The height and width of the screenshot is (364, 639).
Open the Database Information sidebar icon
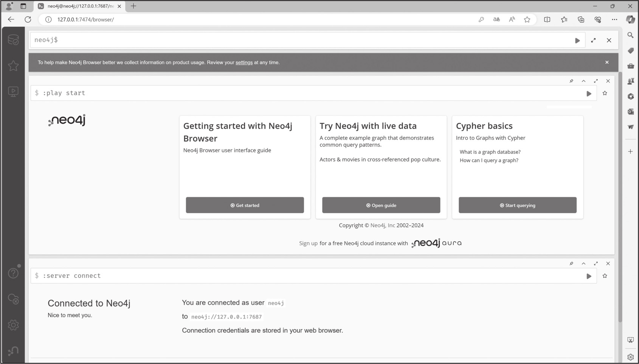point(13,40)
